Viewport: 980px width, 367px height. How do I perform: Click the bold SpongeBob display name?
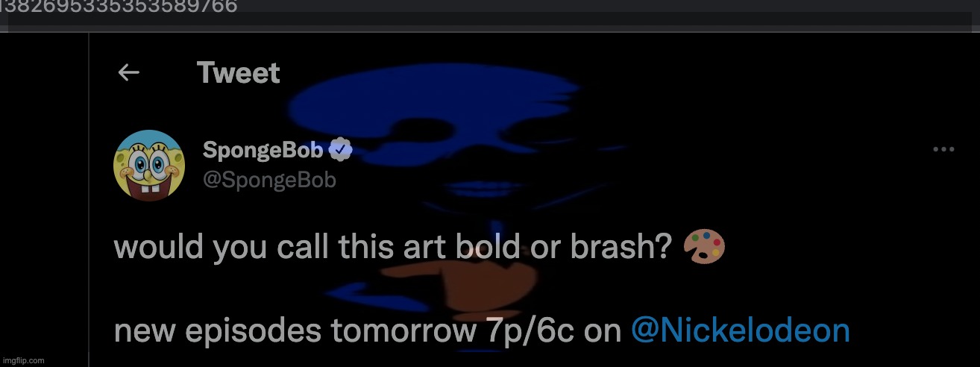click(x=263, y=151)
